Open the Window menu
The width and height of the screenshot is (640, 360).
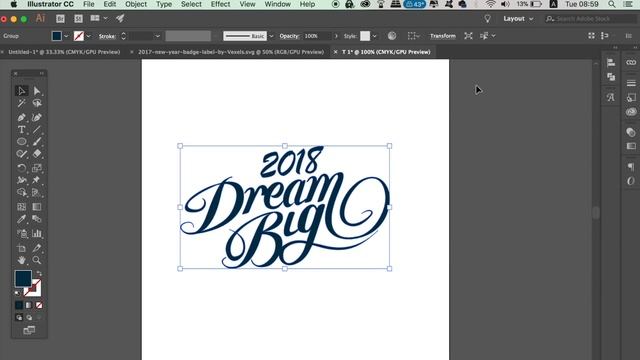(x=278, y=4)
